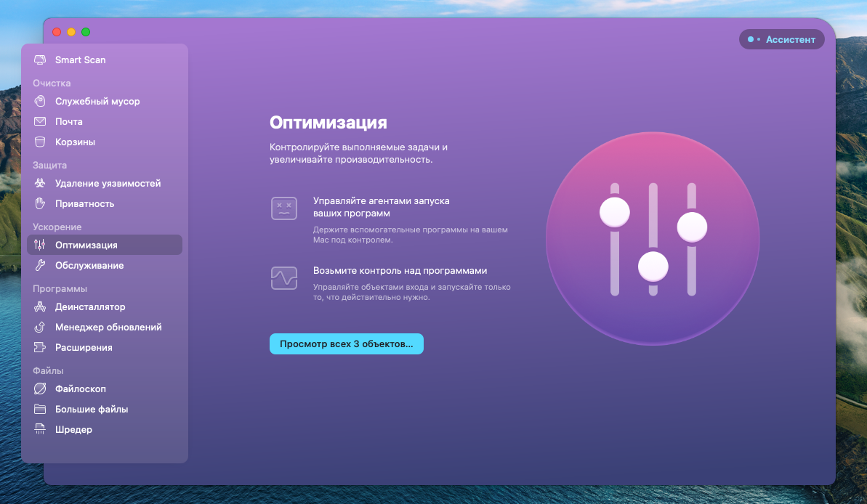The width and height of the screenshot is (867, 504).
Task: Click the Приватность hand icon
Action: point(40,204)
